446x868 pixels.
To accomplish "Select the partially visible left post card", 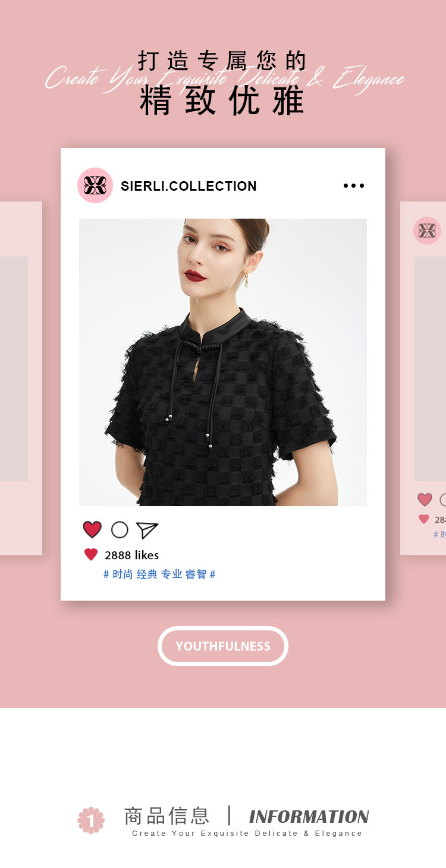I will [x=21, y=378].
